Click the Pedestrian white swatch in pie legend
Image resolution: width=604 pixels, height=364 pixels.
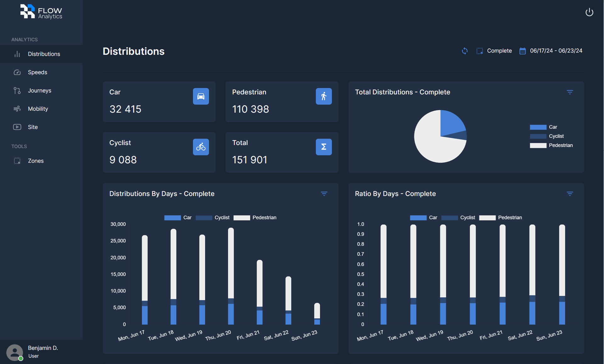[x=538, y=145]
